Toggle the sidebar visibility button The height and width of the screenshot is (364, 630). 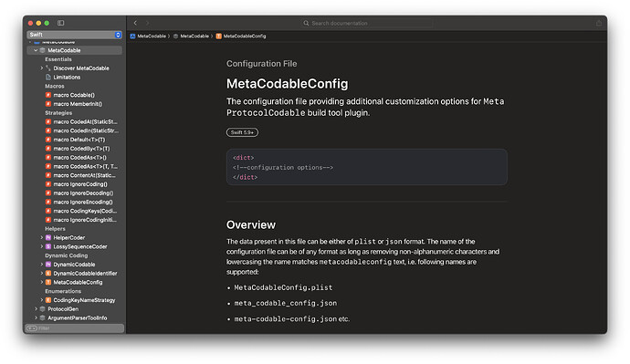(60, 23)
